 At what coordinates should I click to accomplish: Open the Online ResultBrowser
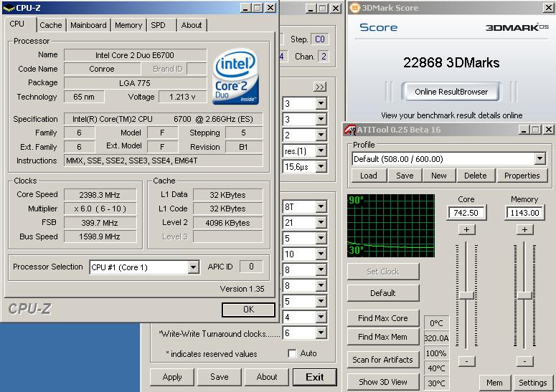click(451, 92)
